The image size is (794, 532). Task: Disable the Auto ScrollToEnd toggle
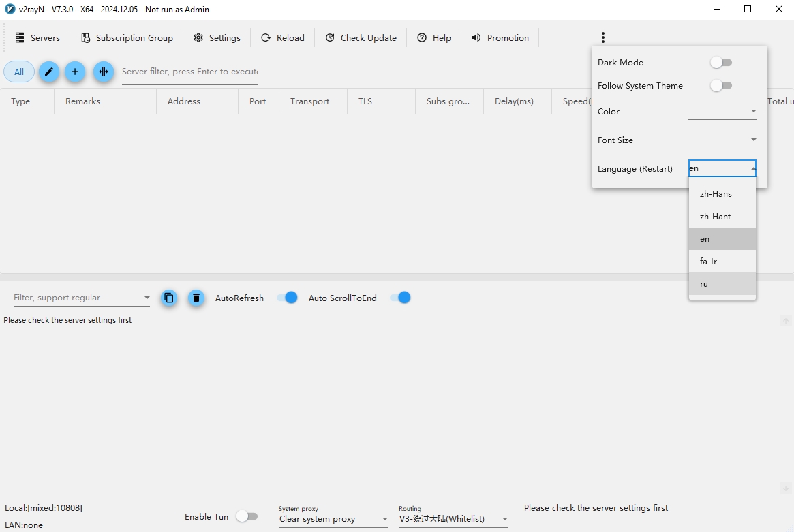(401, 298)
